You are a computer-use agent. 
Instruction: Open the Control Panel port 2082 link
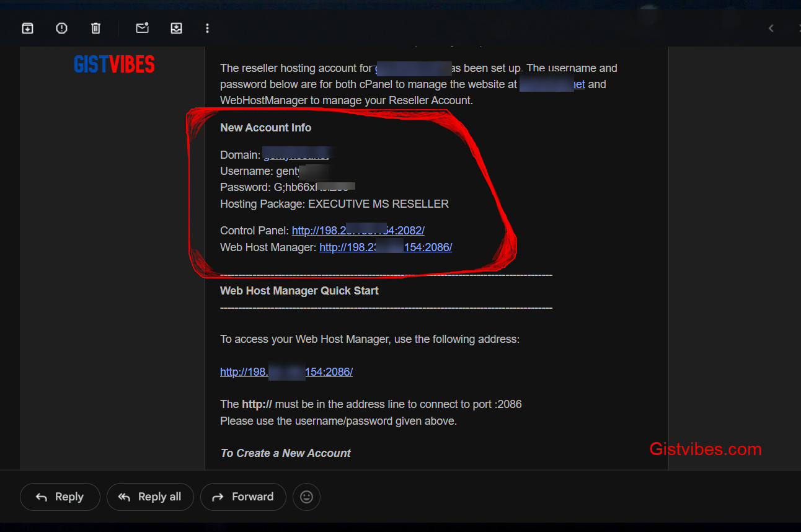pyautogui.click(x=358, y=231)
